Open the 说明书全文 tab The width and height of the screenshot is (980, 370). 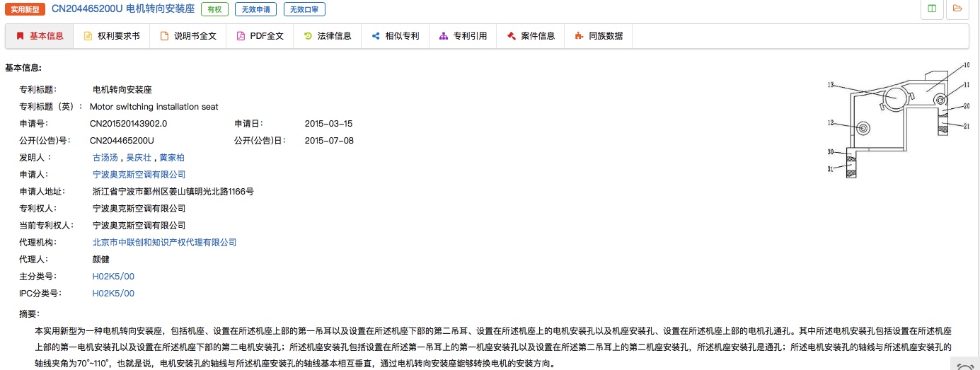(x=188, y=36)
